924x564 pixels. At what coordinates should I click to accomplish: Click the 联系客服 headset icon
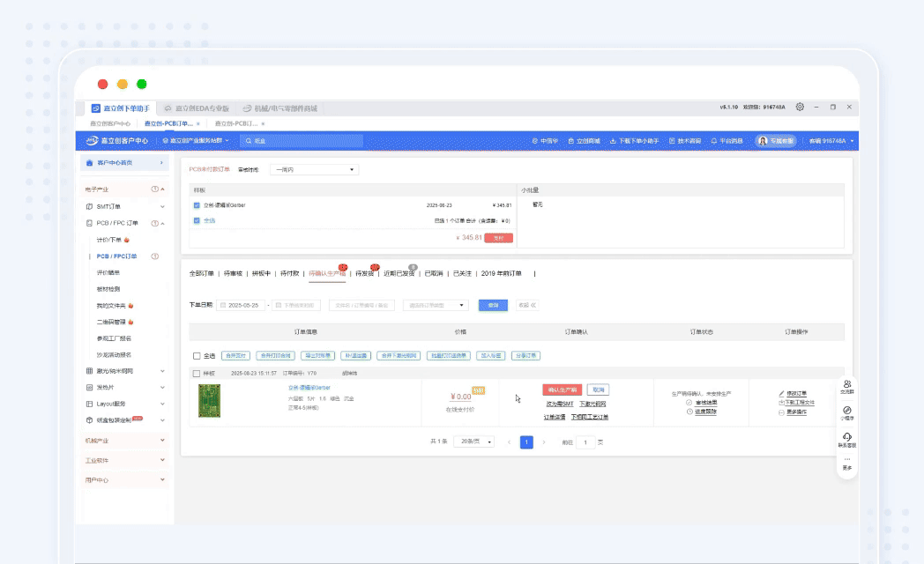click(846, 437)
